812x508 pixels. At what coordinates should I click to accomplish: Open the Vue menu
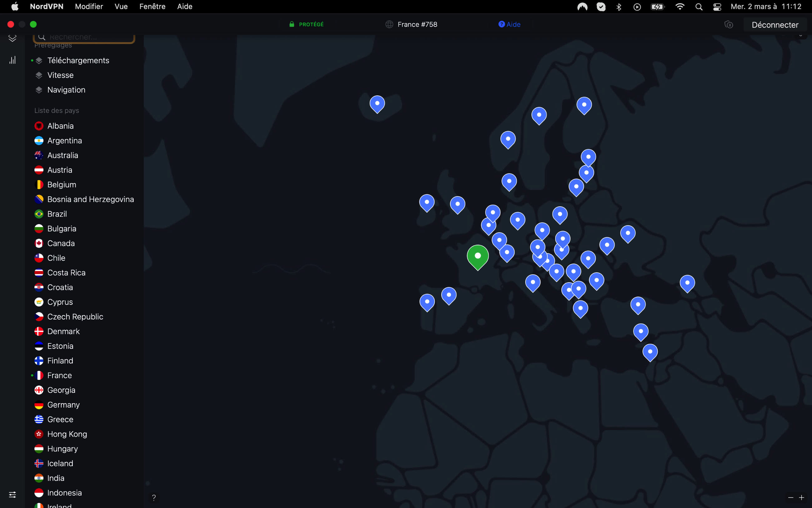tap(121, 6)
